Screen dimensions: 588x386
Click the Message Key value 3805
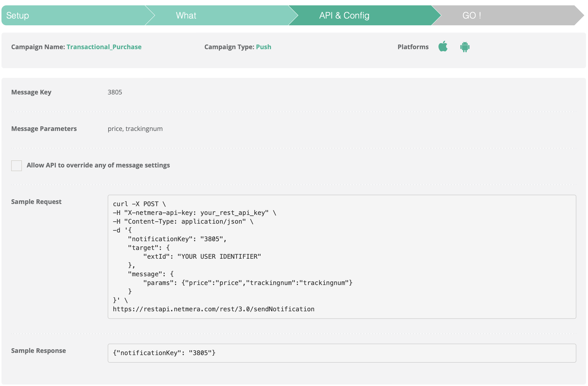115,92
